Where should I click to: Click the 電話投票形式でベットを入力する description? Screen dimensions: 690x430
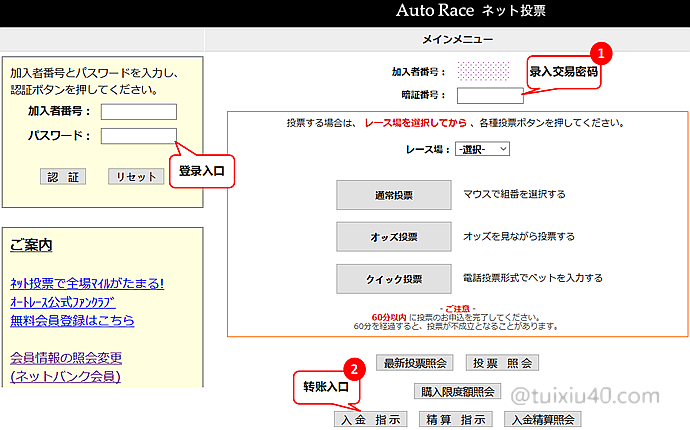[532, 278]
